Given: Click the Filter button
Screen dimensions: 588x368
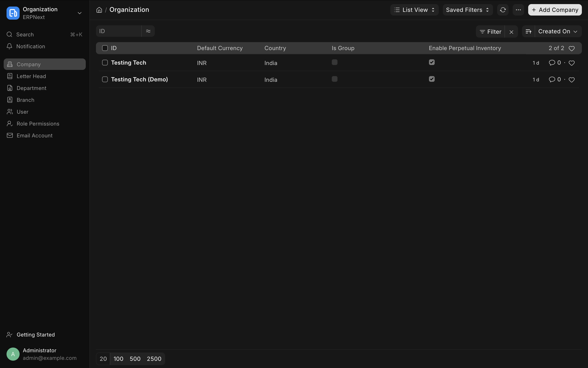Looking at the screenshot, I should 490,32.
